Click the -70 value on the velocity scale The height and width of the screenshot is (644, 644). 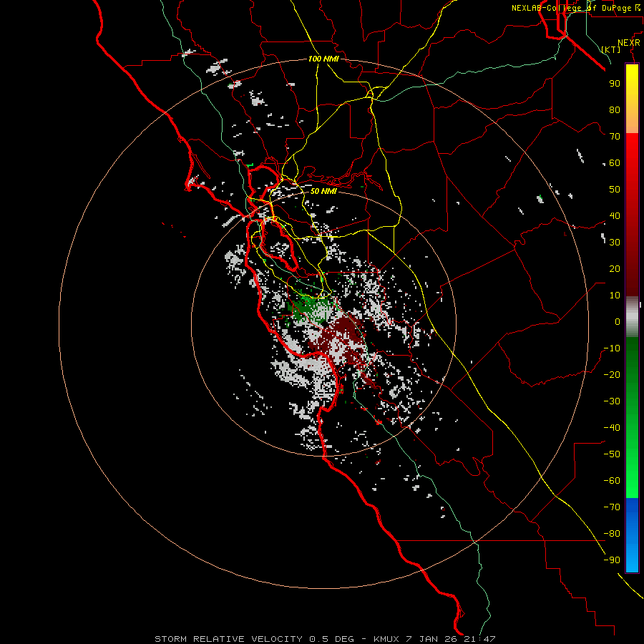(x=612, y=507)
